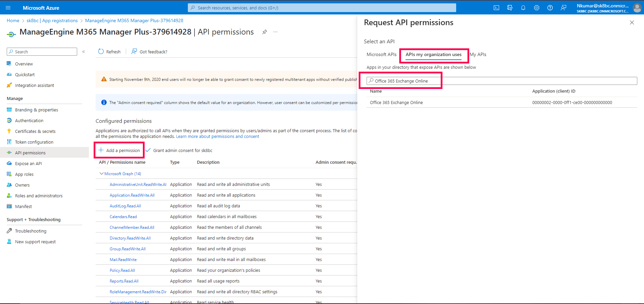Click the API search field in panel
This screenshot has height=304, width=644.
501,81
